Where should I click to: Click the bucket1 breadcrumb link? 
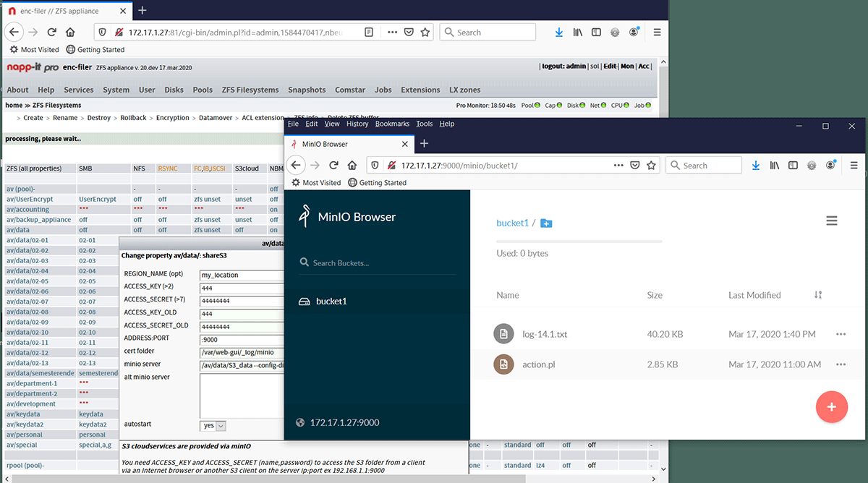tap(513, 223)
